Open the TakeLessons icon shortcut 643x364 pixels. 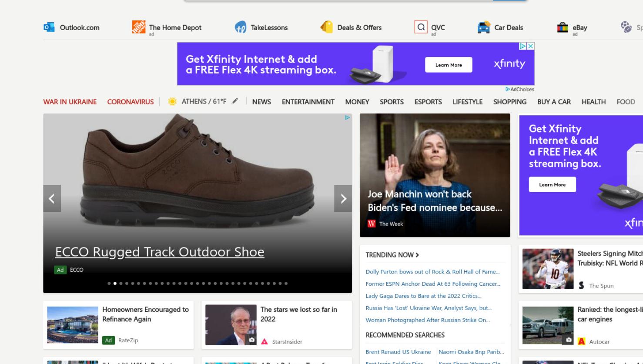point(241,27)
